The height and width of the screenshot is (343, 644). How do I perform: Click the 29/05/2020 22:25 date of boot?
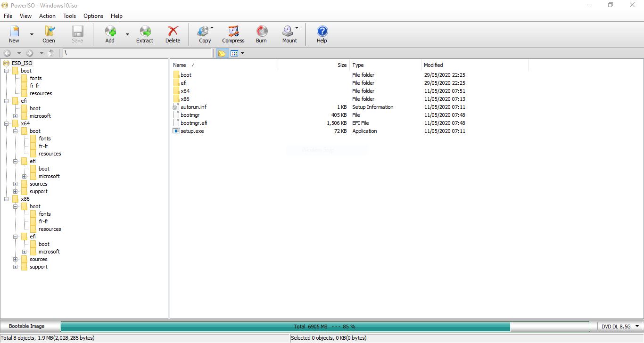[445, 75]
